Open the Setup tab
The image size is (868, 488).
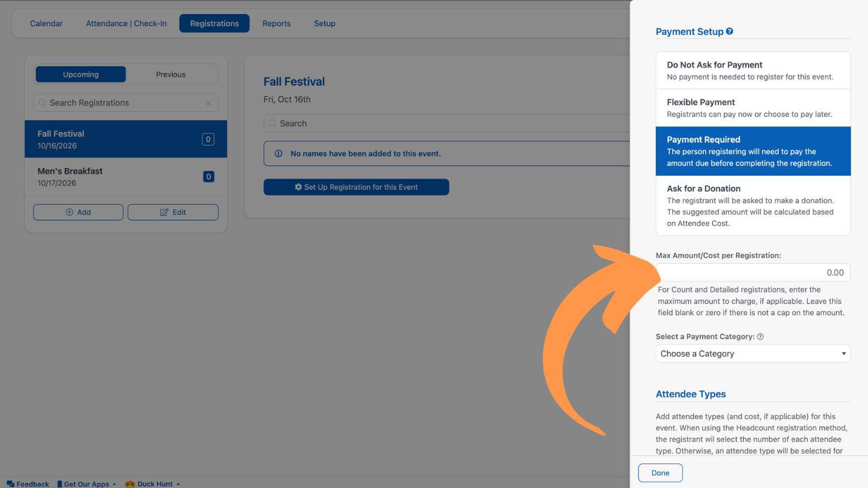tap(325, 23)
